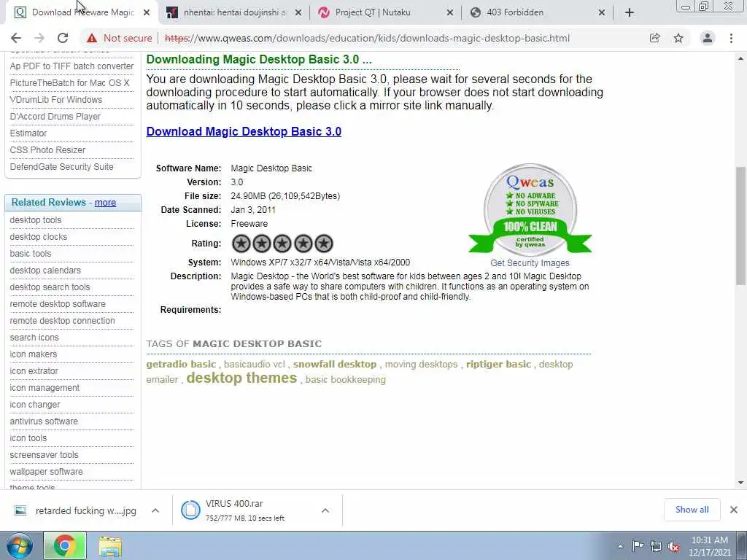Click the jpg file icon in downloads bar
Viewport: 747px width, 560px height.
pyautogui.click(x=20, y=510)
